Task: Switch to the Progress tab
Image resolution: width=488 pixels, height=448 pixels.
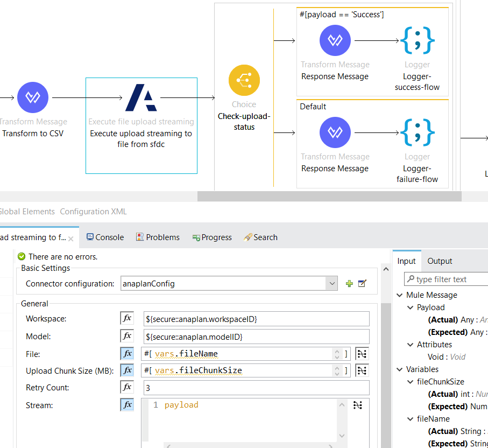Action: pyautogui.click(x=212, y=237)
